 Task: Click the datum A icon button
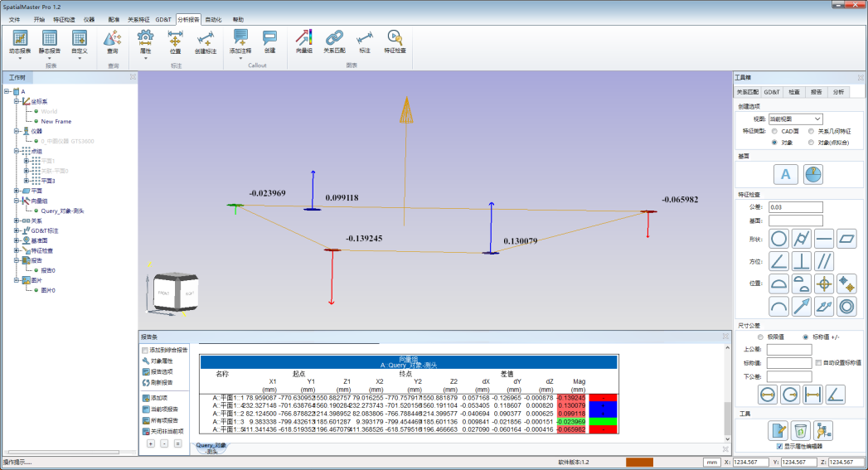click(x=786, y=174)
